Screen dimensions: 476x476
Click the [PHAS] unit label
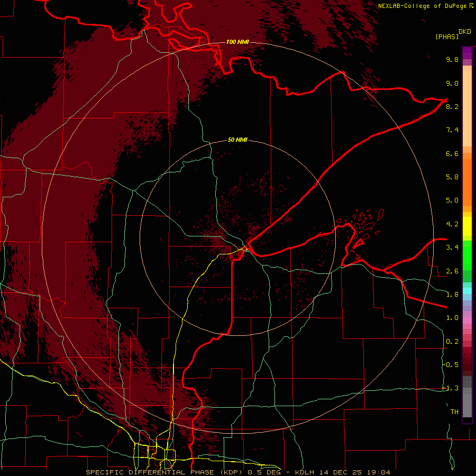[x=447, y=36]
